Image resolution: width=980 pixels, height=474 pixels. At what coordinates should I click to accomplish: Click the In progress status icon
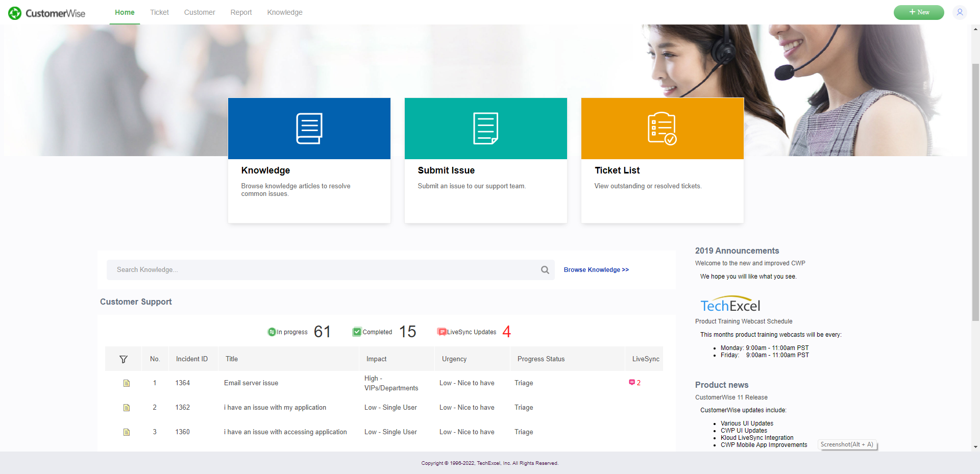coord(271,332)
